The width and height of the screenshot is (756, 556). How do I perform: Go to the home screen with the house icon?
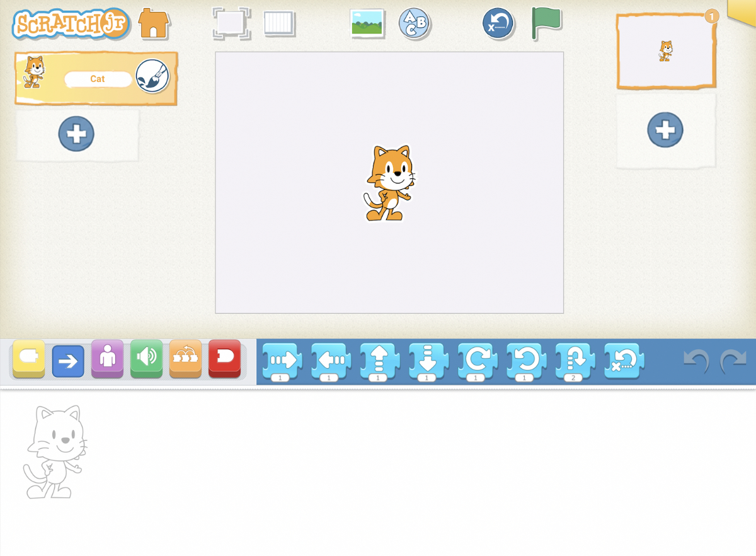153,23
